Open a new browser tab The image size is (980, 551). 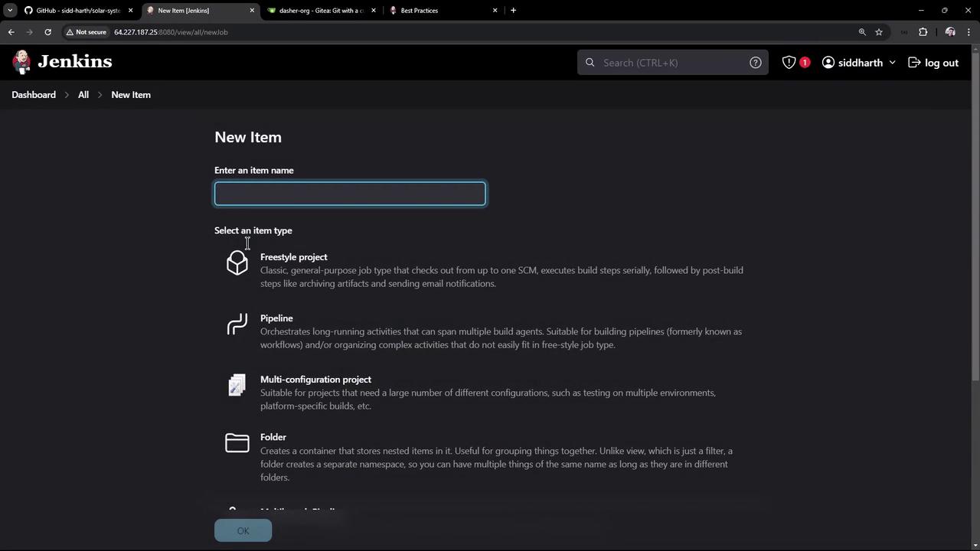click(513, 11)
